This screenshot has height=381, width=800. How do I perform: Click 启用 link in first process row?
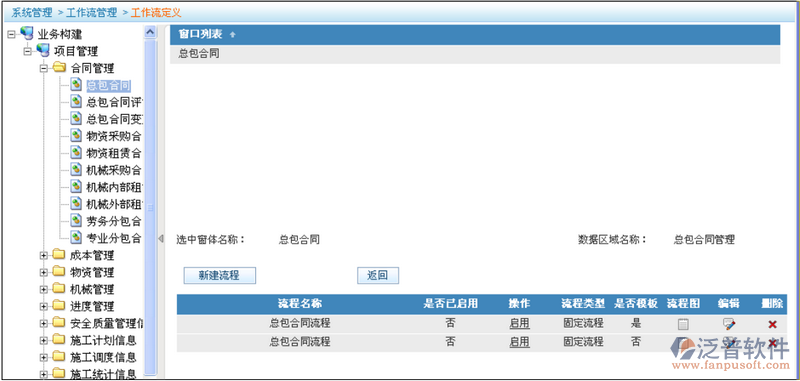[519, 323]
